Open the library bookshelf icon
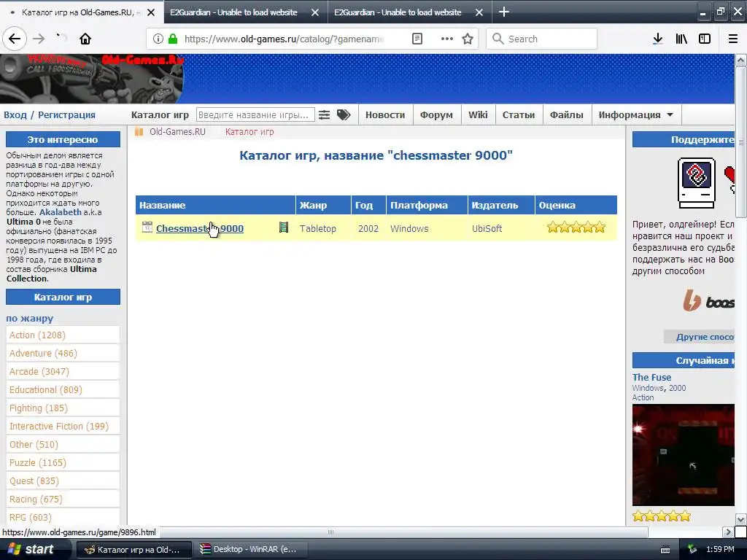This screenshot has width=747, height=560. pos(681,39)
